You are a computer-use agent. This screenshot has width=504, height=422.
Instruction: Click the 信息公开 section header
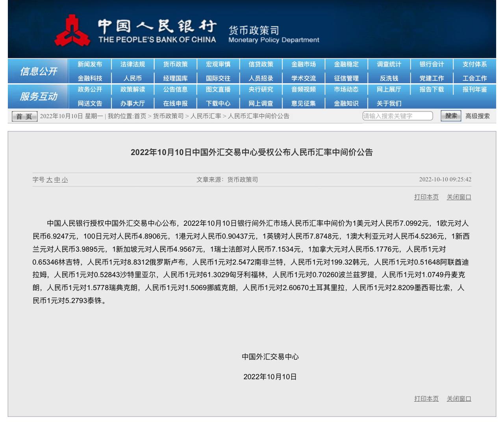[x=38, y=71]
